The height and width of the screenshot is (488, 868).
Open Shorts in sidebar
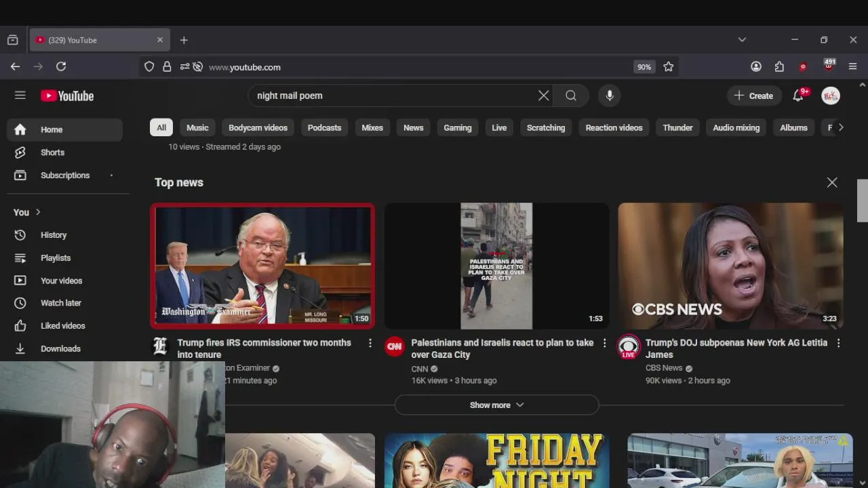tap(64, 152)
